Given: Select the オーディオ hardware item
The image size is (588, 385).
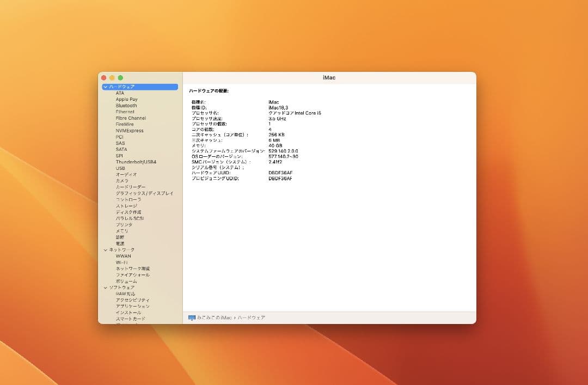Looking at the screenshot, I should point(126,175).
